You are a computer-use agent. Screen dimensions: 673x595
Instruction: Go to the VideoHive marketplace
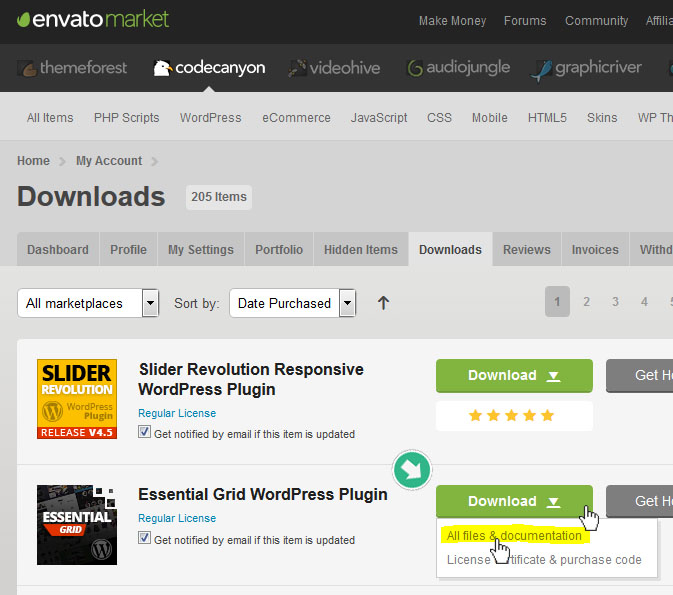(x=334, y=68)
